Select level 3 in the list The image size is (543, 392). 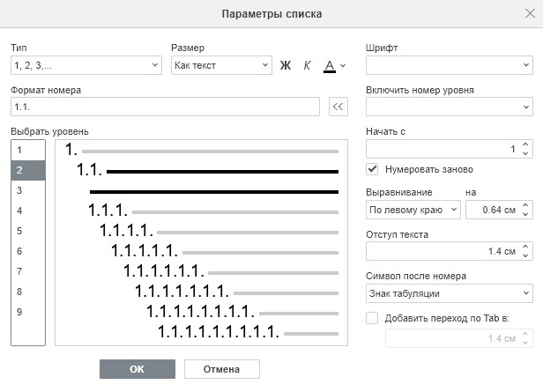[28, 190]
